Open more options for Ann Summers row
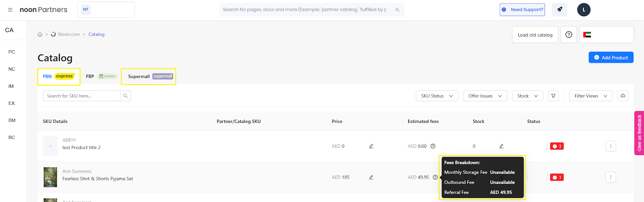The width and height of the screenshot is (644, 202). click(611, 178)
